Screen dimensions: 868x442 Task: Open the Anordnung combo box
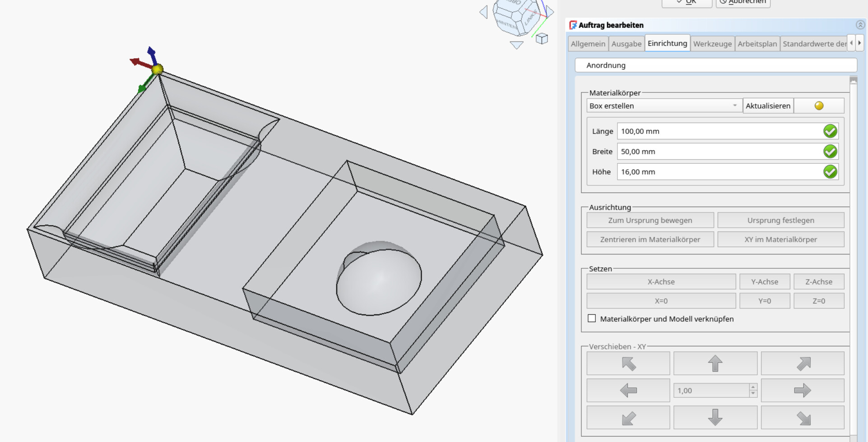(715, 65)
